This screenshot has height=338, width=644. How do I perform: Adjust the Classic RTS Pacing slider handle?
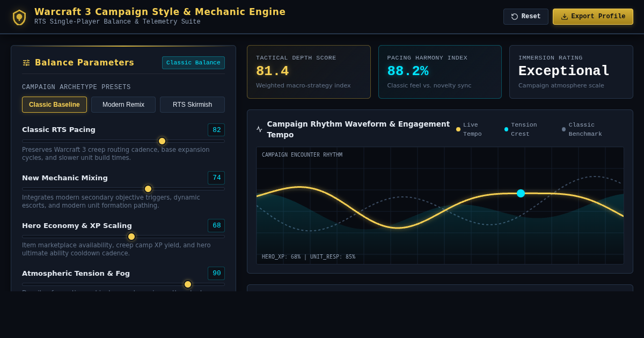tap(162, 141)
